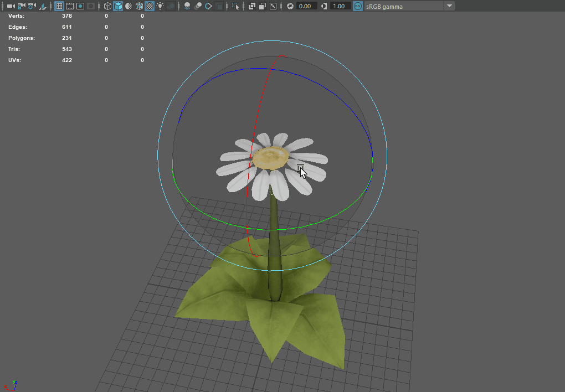Click the Tris count '543'
Screen dimensions: 565x392
[67, 49]
